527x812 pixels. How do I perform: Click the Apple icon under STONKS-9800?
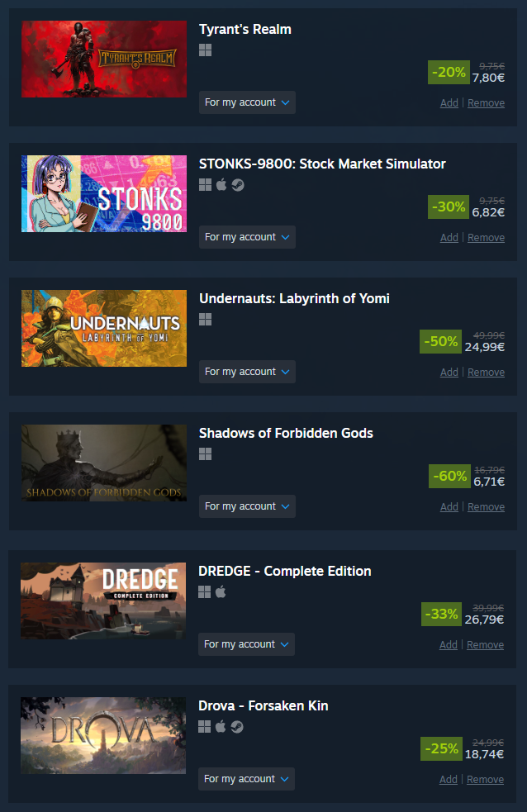coord(221,184)
